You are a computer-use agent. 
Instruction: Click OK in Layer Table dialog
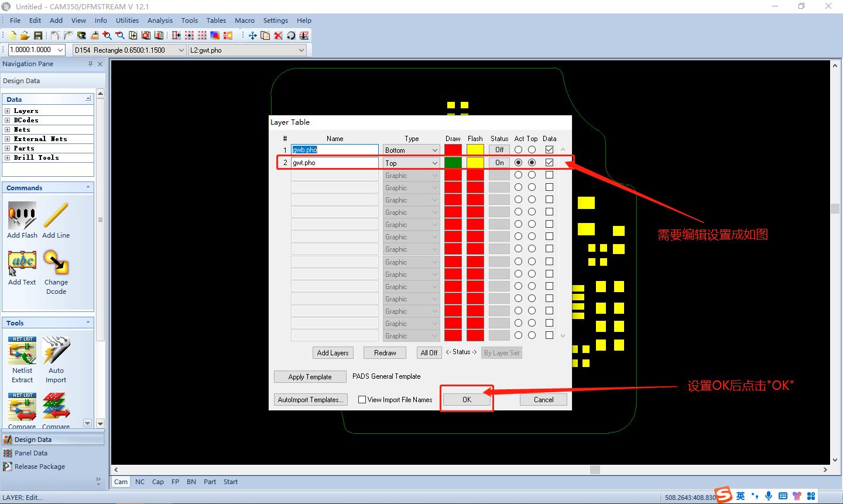(x=467, y=400)
